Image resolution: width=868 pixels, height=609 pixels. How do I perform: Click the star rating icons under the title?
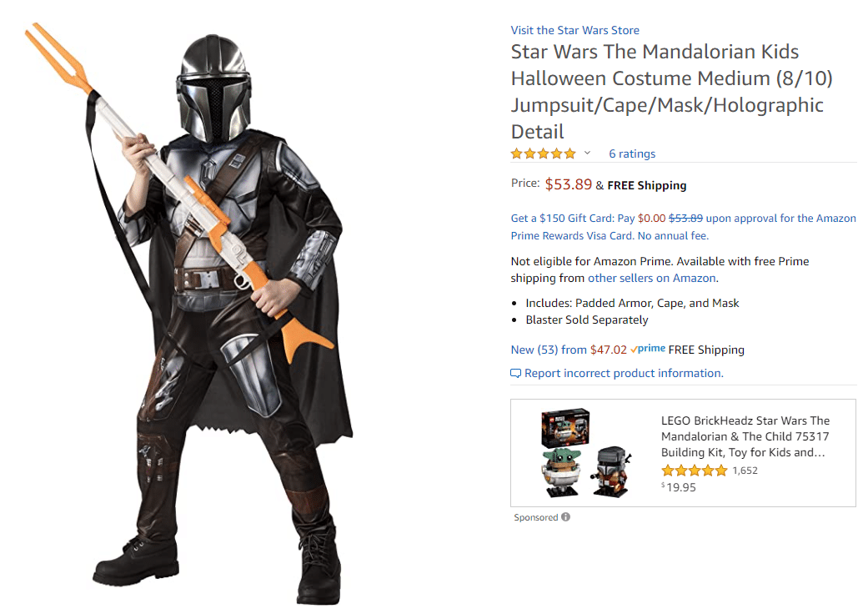pos(543,154)
